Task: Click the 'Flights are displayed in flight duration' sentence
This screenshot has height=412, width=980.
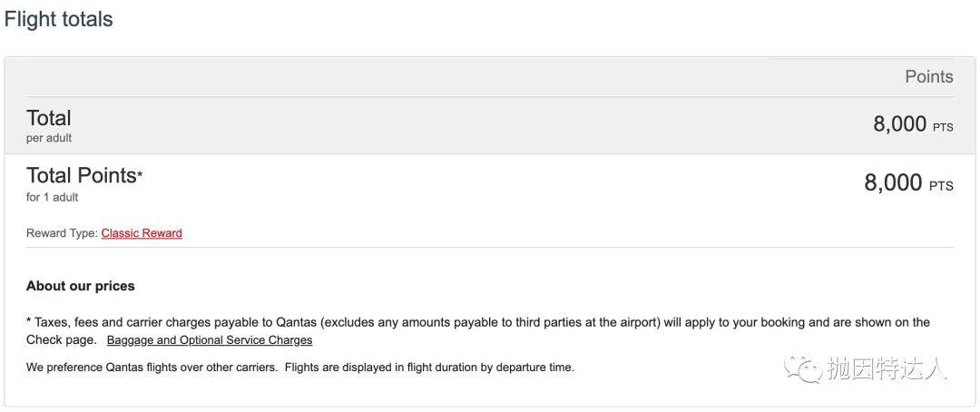Action: click(x=430, y=368)
